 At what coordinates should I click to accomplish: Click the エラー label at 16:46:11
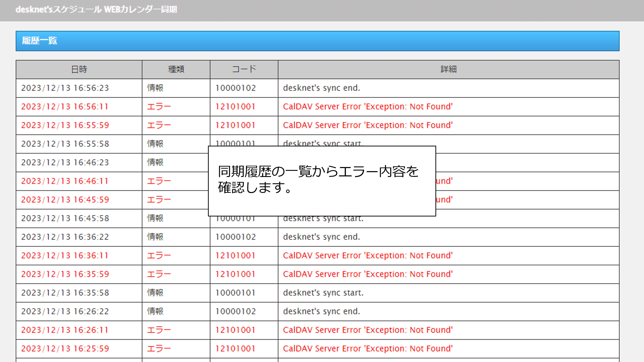[159, 181]
